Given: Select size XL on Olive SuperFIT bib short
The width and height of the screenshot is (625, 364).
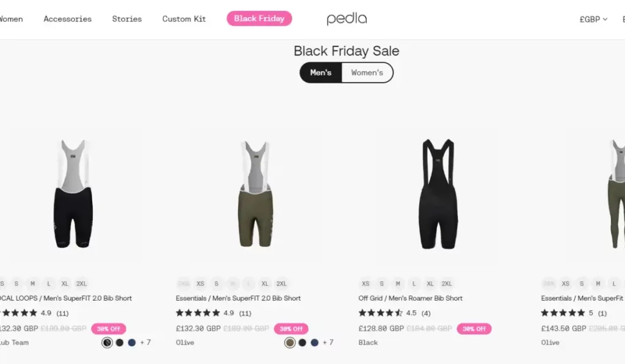Looking at the screenshot, I should [265, 284].
